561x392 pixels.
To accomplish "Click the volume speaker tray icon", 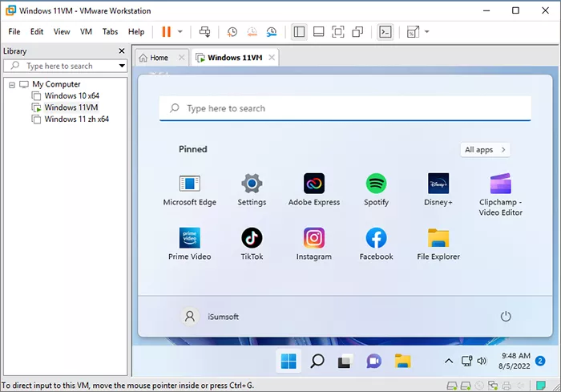I will (482, 361).
